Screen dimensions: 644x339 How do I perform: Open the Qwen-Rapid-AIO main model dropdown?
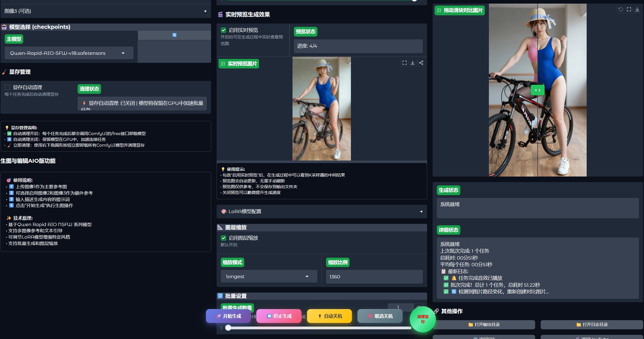coord(69,53)
